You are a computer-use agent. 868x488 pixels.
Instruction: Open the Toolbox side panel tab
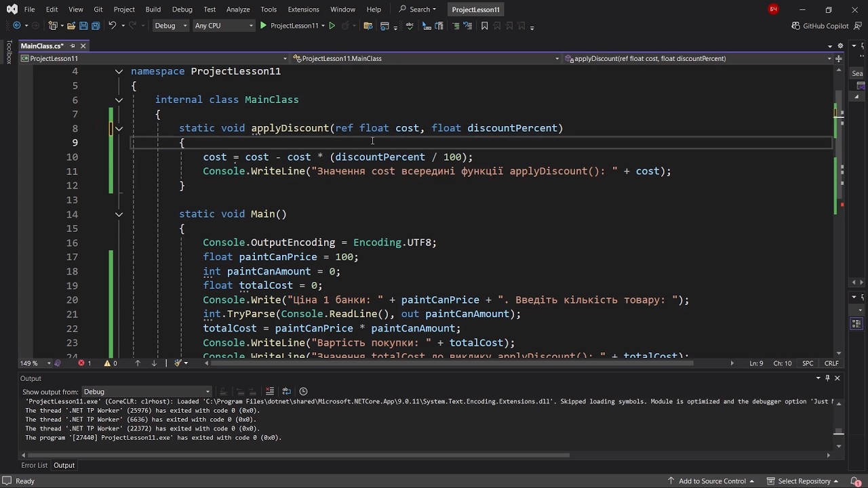click(x=9, y=52)
